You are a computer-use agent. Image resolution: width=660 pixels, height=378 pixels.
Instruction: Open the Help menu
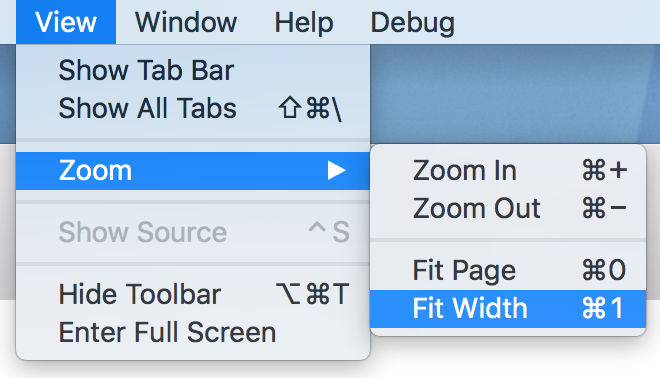[303, 22]
